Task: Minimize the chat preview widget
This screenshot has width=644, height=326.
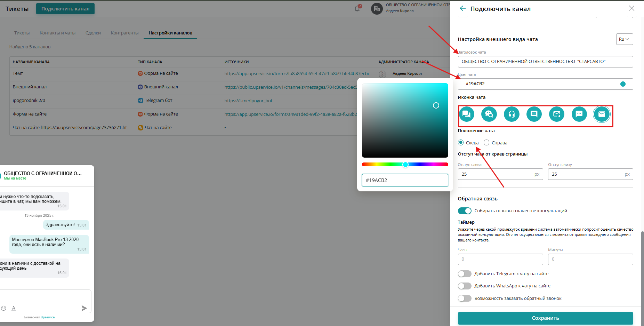Action: (x=87, y=174)
